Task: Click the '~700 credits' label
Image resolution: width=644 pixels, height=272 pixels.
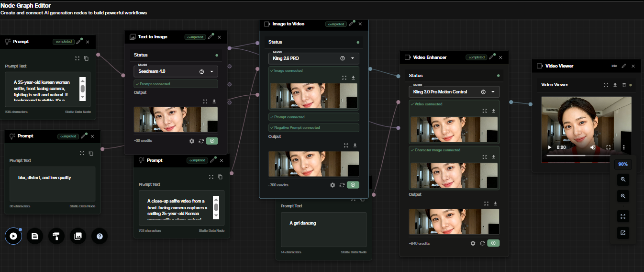Action: 278,185
